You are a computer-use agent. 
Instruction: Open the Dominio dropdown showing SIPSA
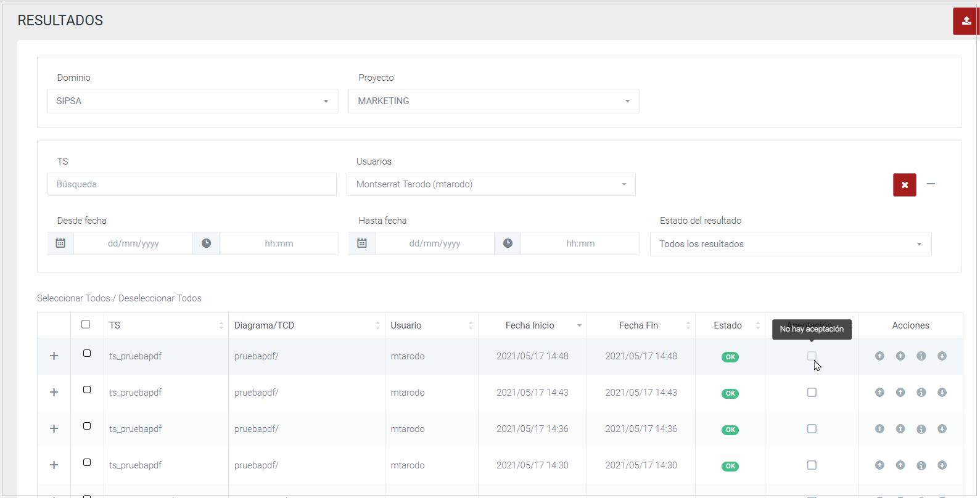(x=193, y=101)
